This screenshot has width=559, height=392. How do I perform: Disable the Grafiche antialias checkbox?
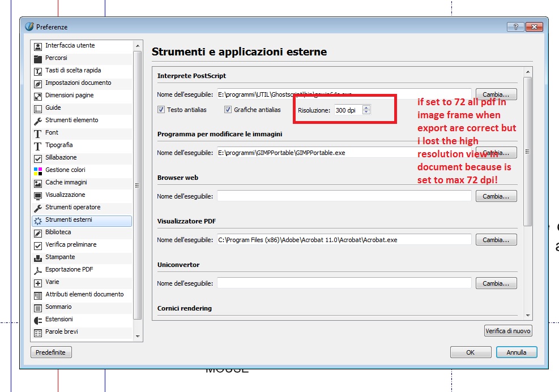(x=228, y=110)
